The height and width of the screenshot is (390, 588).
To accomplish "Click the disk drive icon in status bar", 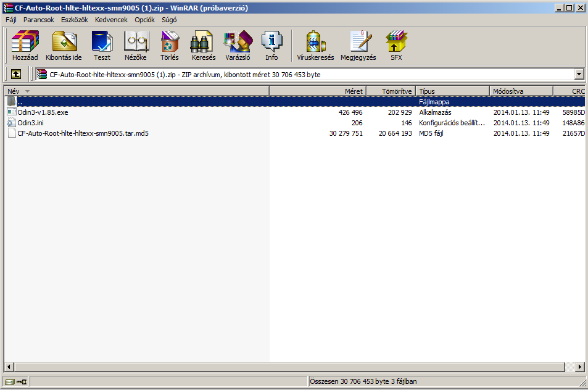I will [x=10, y=382].
